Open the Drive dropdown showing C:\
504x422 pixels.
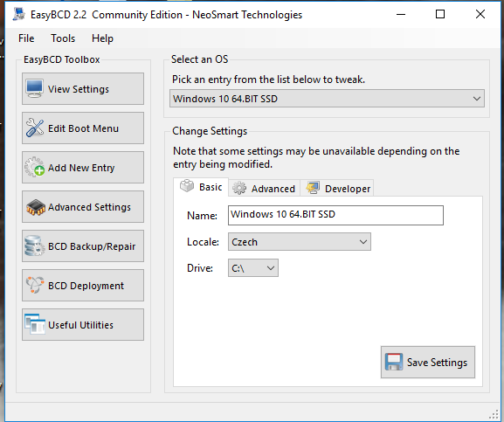click(253, 267)
